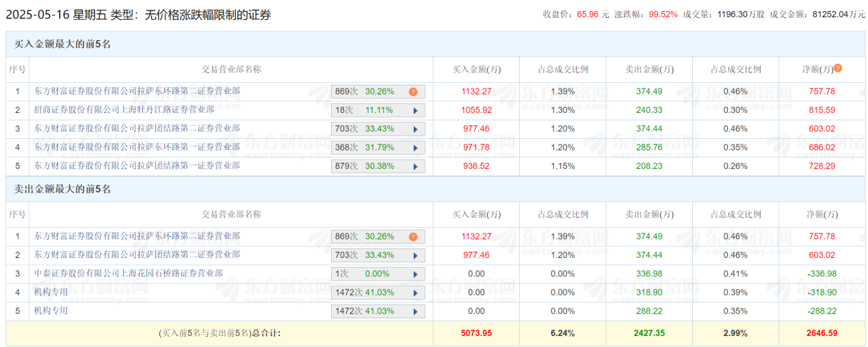Click the orange question icon in sell-table row 1
This screenshot has width=868, height=347.
413,237
